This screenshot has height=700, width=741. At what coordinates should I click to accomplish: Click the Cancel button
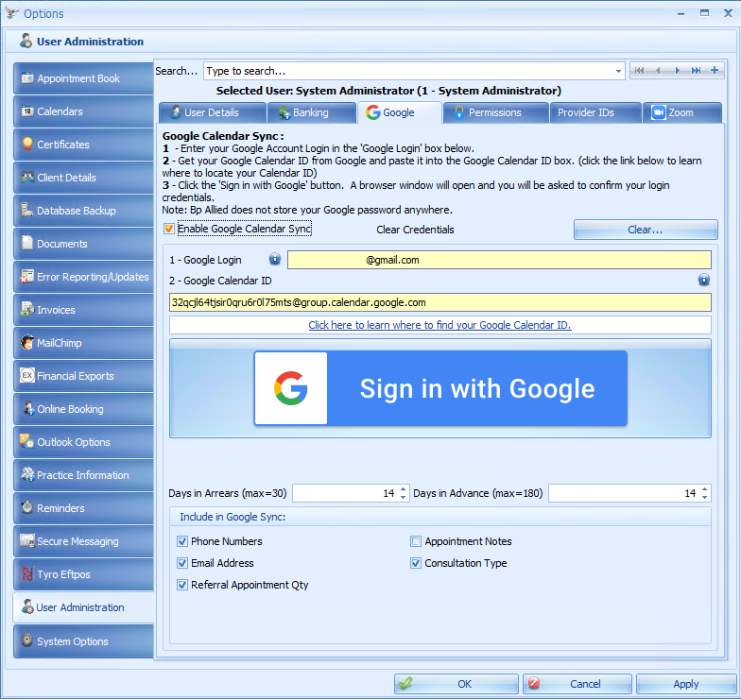coord(577,684)
